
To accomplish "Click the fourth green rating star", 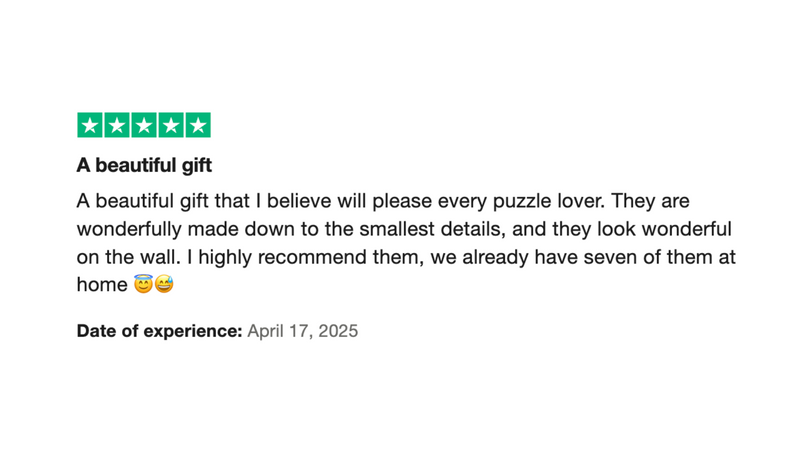I will click(171, 125).
